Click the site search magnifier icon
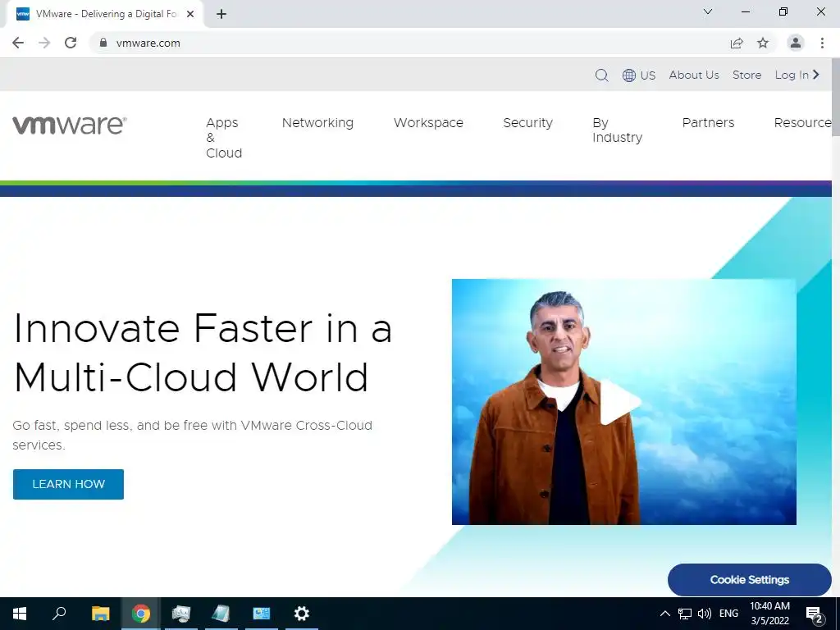840x630 pixels. click(x=601, y=75)
